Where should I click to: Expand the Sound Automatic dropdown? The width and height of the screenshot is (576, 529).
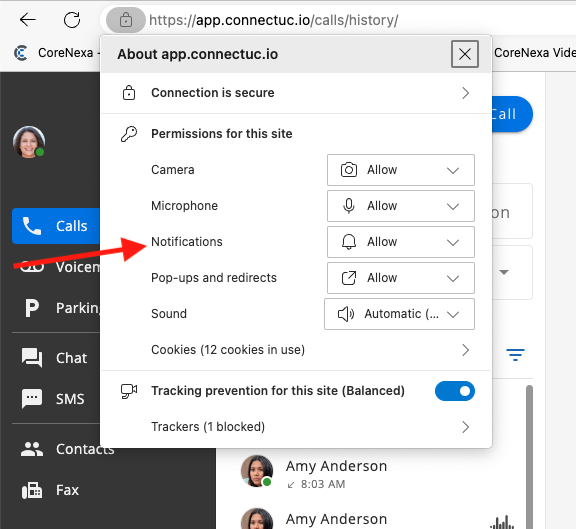click(399, 314)
